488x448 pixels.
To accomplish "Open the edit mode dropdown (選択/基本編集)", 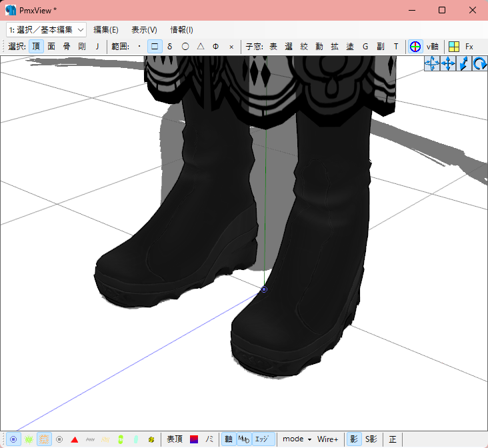I will click(46, 29).
